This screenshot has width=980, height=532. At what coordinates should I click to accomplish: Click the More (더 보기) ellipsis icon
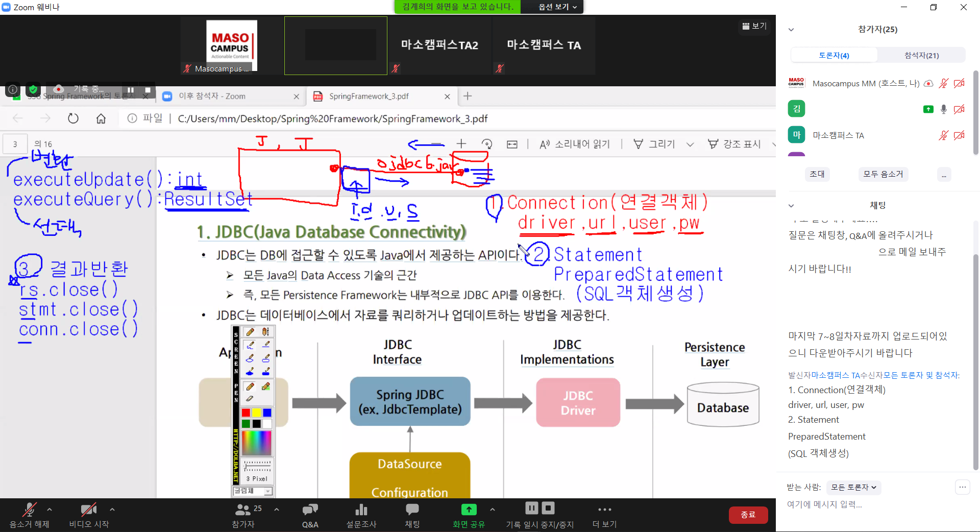[604, 510]
